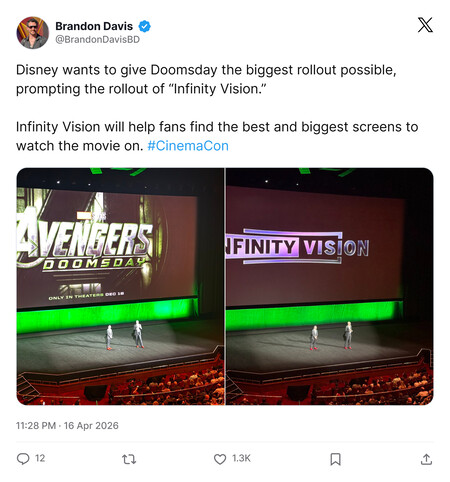Open the #CinemaCon hashtag link

coord(188,146)
